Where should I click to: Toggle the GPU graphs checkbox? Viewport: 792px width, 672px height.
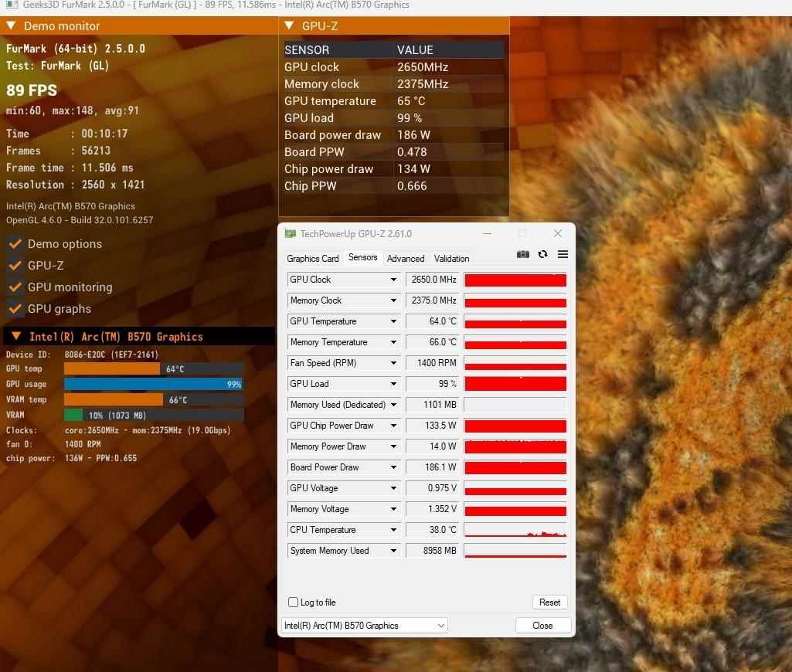click(15, 308)
